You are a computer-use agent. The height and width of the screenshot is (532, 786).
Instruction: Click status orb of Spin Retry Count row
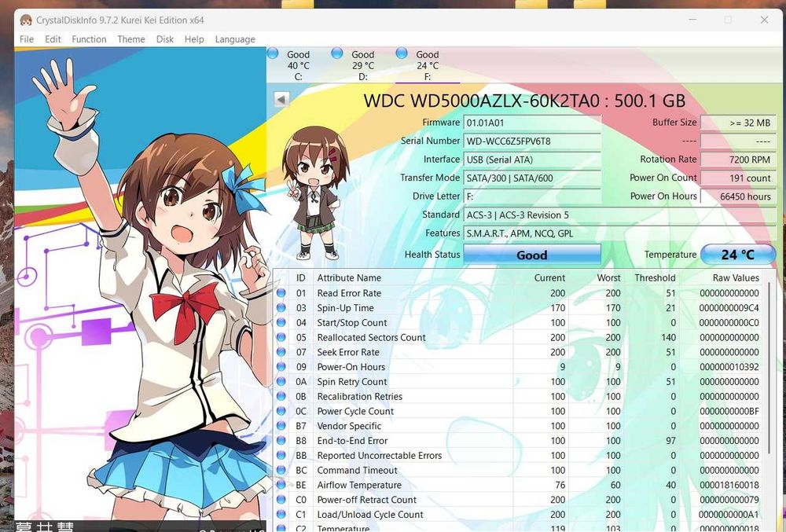(x=281, y=382)
